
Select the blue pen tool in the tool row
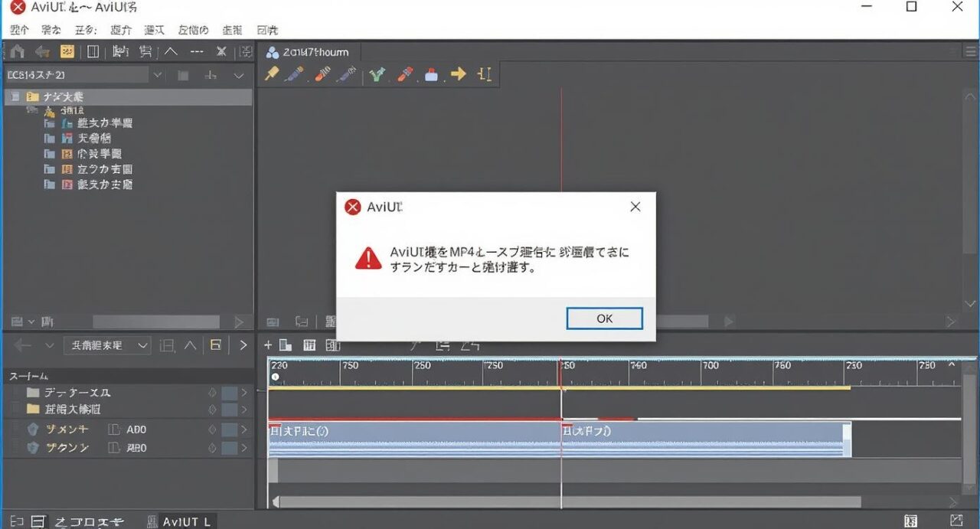point(295,74)
